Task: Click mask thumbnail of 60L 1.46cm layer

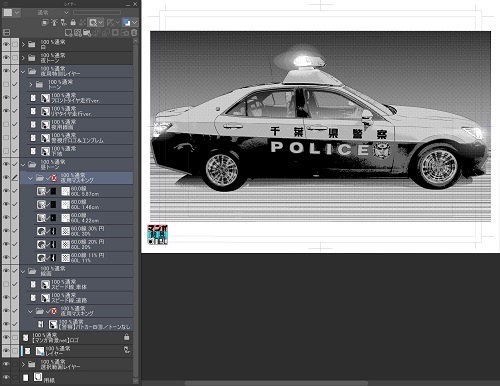Action: coord(53,204)
